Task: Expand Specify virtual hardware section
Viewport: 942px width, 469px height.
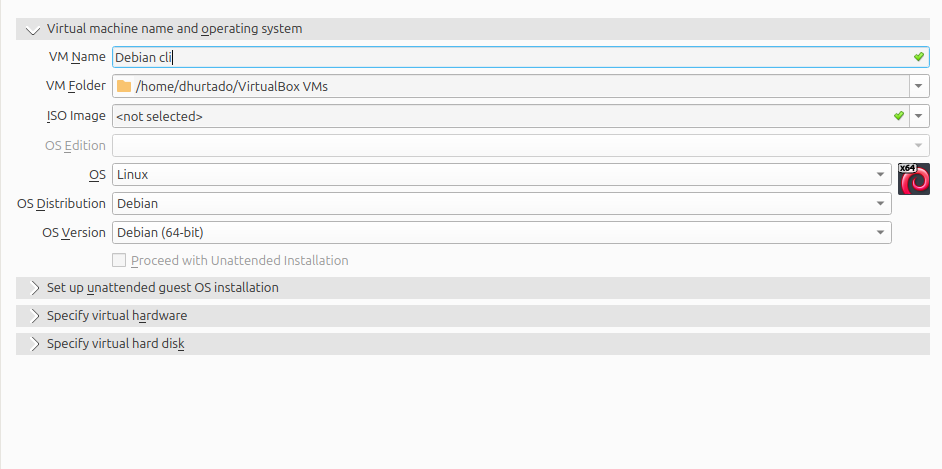Action: tap(35, 316)
